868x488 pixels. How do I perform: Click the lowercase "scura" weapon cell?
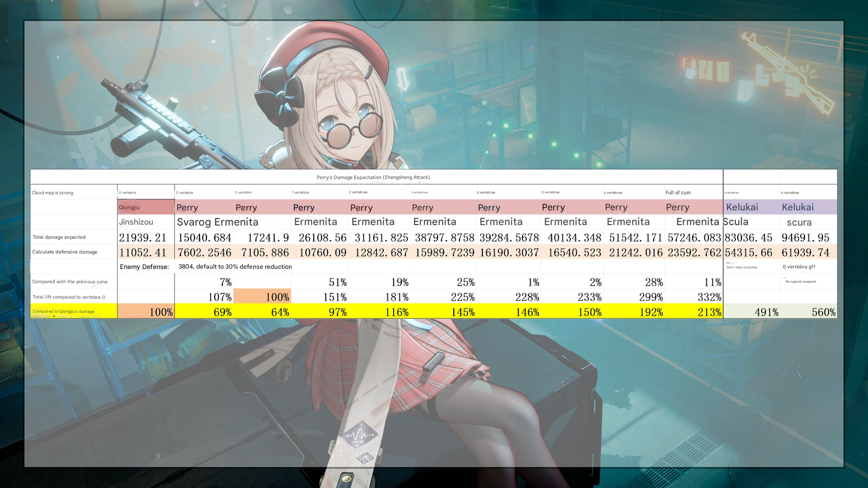(x=799, y=222)
